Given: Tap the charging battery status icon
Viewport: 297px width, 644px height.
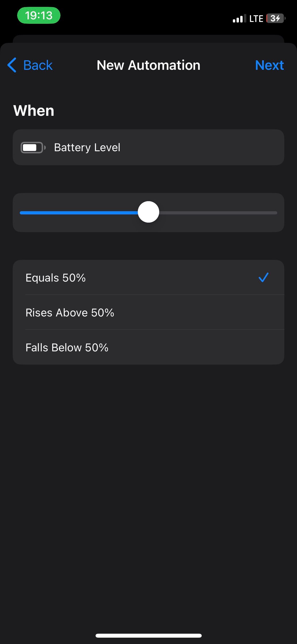Looking at the screenshot, I should click(x=276, y=19).
